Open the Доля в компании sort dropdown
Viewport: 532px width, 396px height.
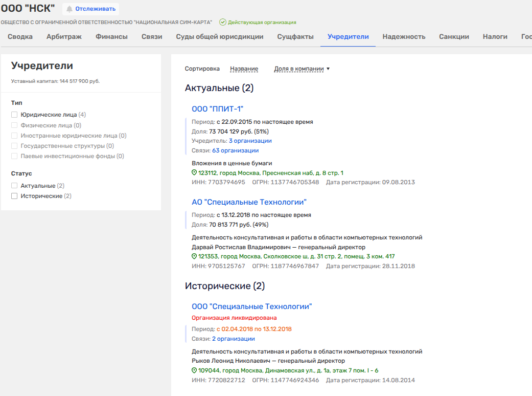(x=302, y=69)
